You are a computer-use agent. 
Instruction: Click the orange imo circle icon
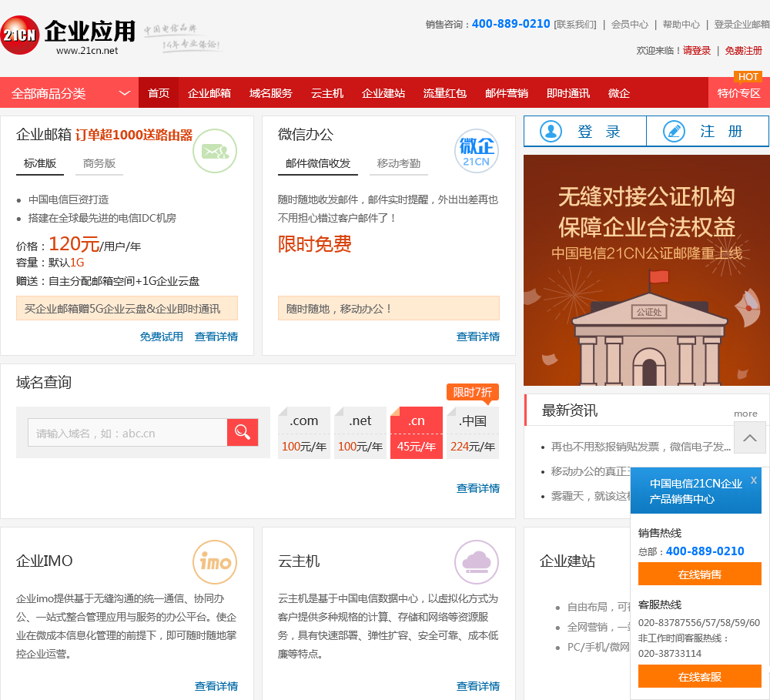[x=215, y=562]
